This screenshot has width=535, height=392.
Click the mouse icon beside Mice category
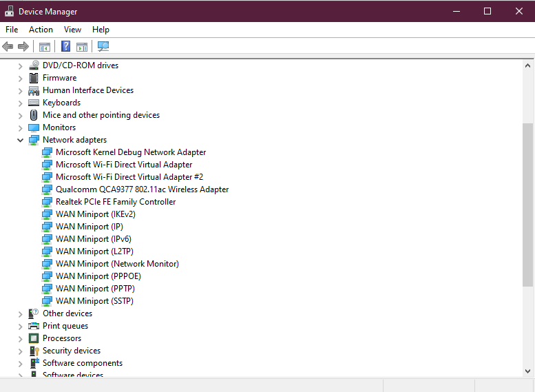(x=34, y=115)
